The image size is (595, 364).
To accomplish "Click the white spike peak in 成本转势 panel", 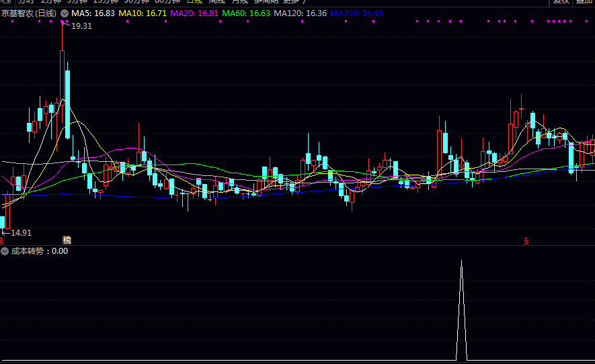I will 461,262.
